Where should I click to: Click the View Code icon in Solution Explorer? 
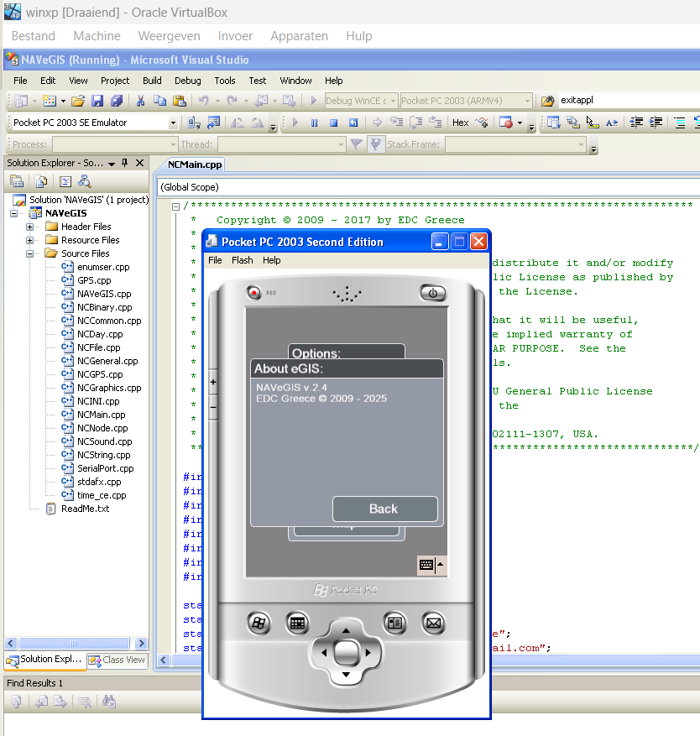(65, 181)
